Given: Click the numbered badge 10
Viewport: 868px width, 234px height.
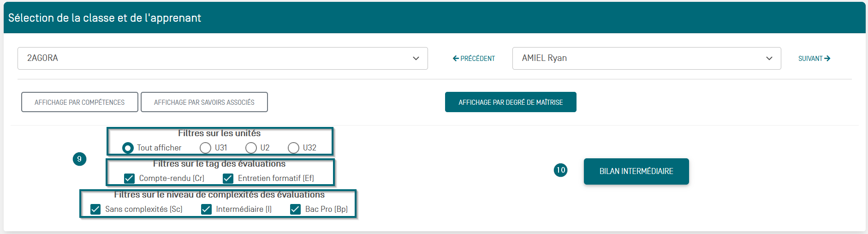Looking at the screenshot, I should [560, 170].
